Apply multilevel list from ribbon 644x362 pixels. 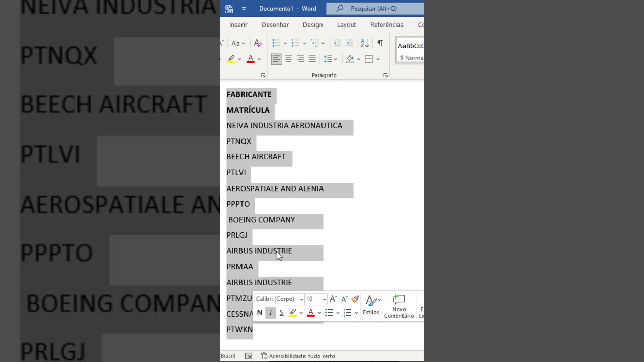coord(315,44)
